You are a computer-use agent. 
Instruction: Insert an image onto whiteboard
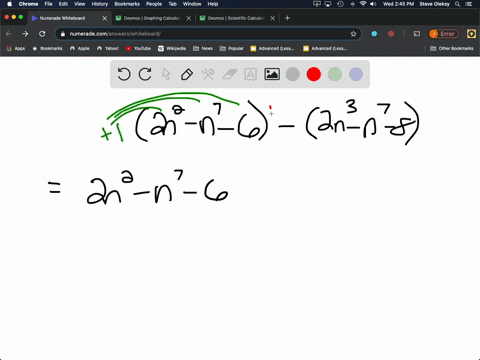272,74
